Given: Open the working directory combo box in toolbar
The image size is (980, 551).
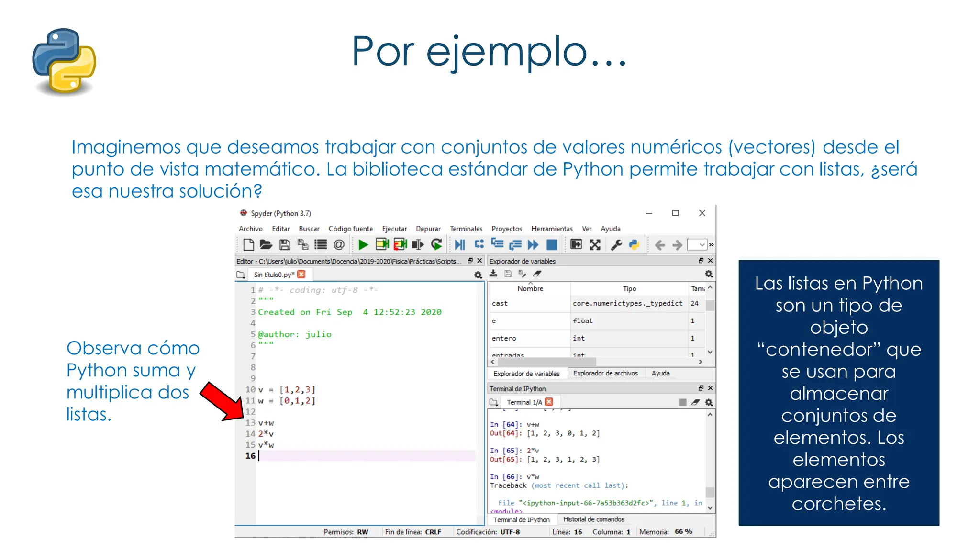Looking at the screenshot, I should [x=697, y=245].
